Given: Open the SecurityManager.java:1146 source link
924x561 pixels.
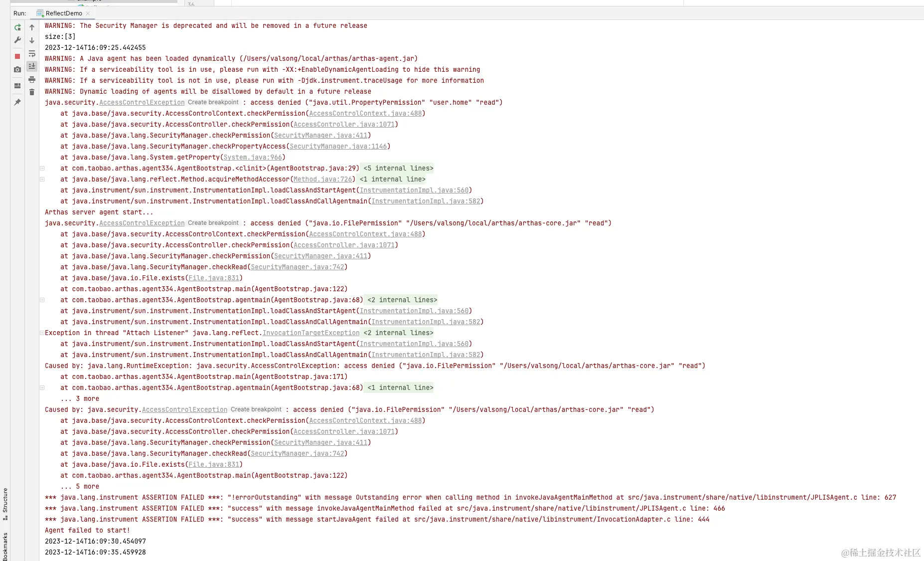Looking at the screenshot, I should click(x=338, y=146).
